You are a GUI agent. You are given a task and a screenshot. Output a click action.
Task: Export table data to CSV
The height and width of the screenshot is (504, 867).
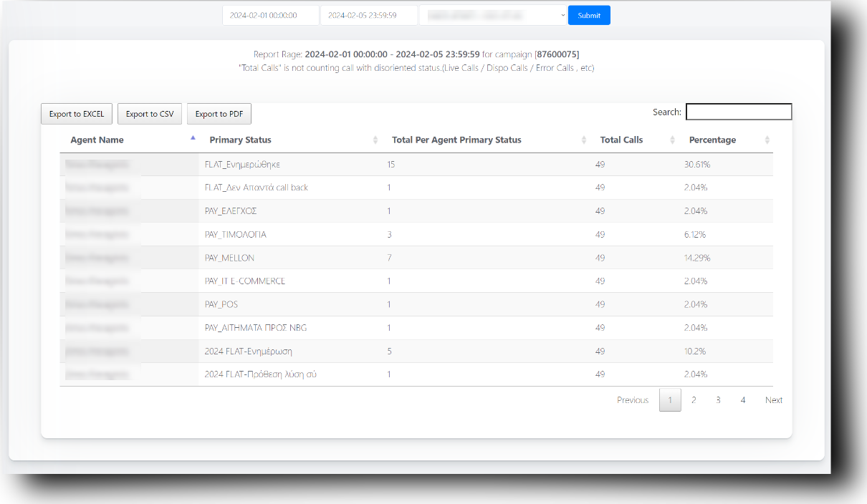[150, 114]
